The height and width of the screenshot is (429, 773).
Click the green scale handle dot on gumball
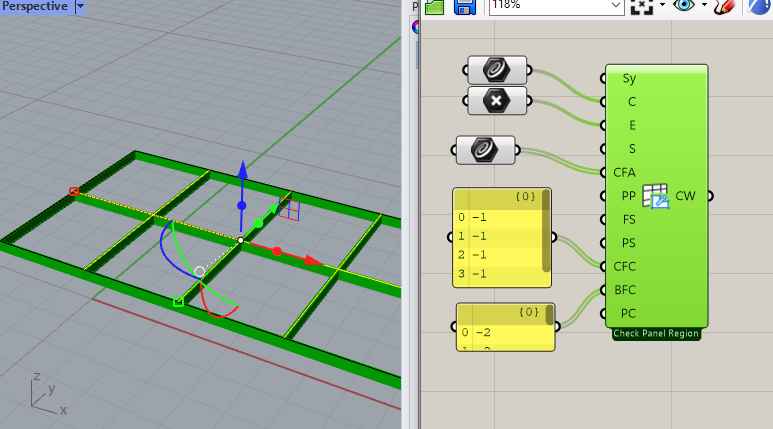[x=258, y=223]
